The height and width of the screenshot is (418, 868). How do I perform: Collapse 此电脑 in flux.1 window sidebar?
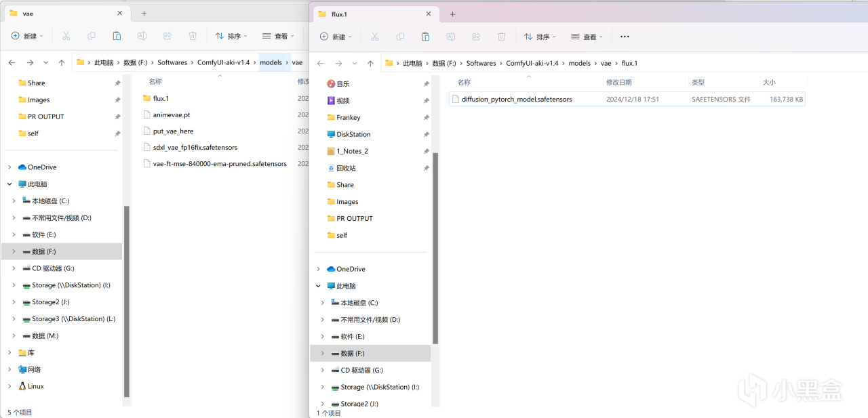pos(318,286)
